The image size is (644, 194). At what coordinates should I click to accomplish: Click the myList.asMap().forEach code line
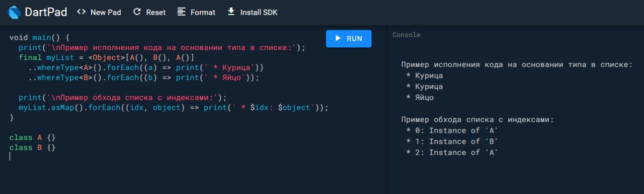(x=174, y=108)
